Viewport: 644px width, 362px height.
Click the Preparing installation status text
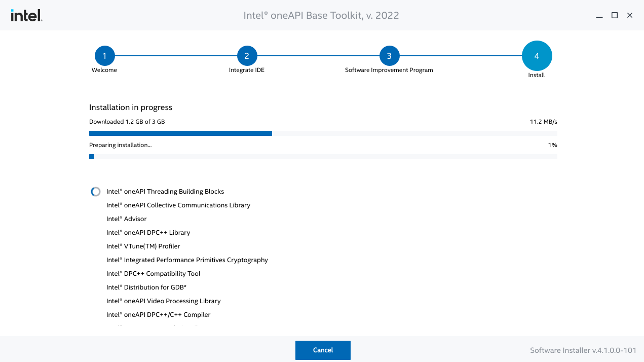click(x=121, y=145)
